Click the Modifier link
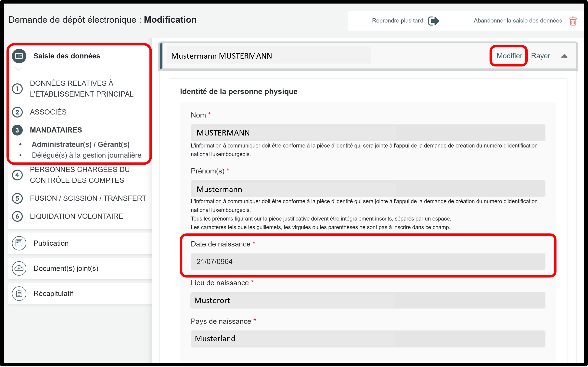This screenshot has height=367, width=588. (x=509, y=56)
